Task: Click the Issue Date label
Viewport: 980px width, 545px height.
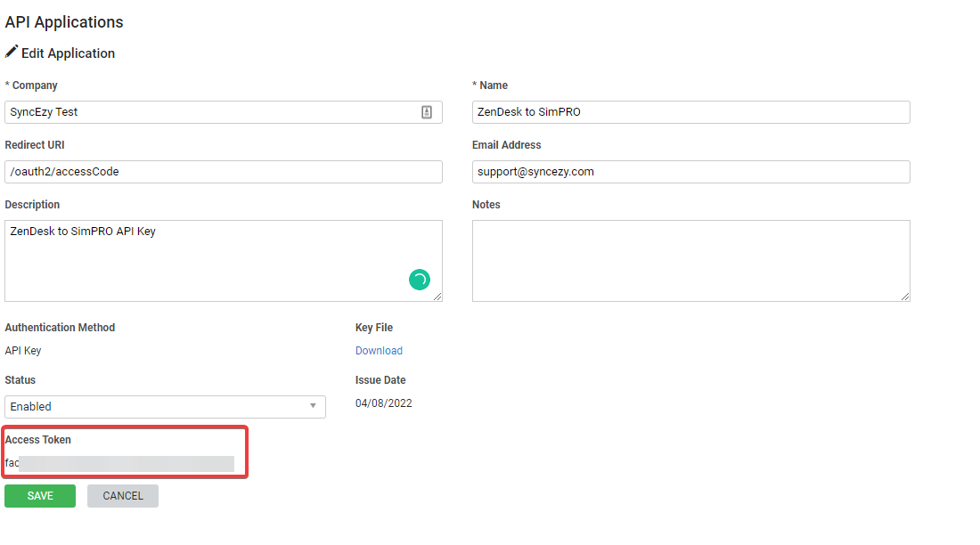Action: (380, 380)
